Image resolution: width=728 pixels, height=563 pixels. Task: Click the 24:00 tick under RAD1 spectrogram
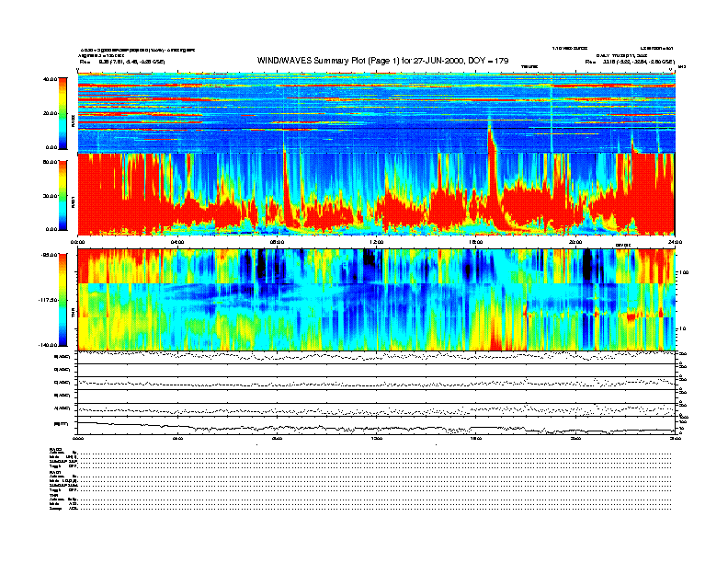pyautogui.click(x=675, y=242)
